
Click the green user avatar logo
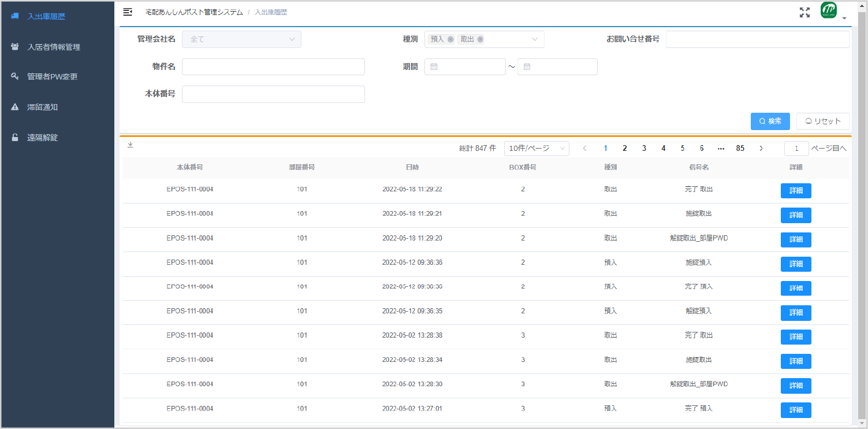pyautogui.click(x=829, y=11)
